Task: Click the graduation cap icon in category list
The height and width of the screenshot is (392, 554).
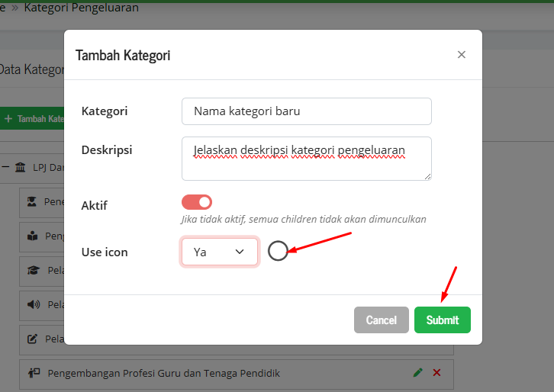Action: click(x=33, y=270)
